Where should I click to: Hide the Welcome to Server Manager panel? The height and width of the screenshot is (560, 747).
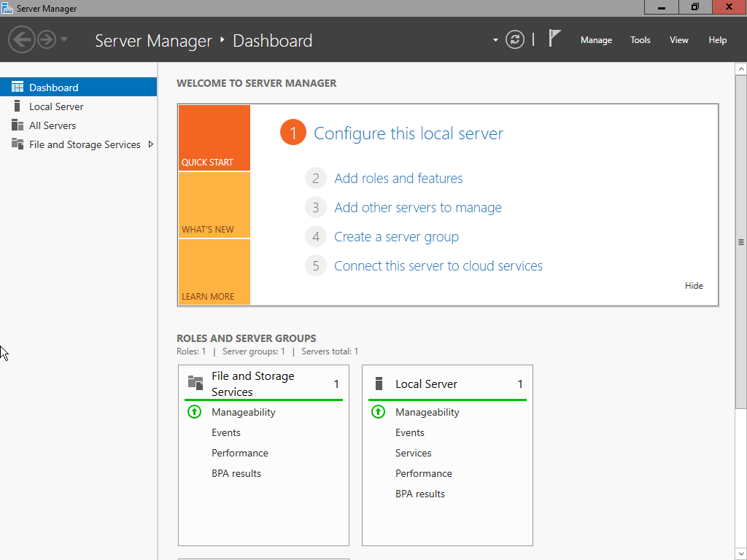[x=694, y=285]
